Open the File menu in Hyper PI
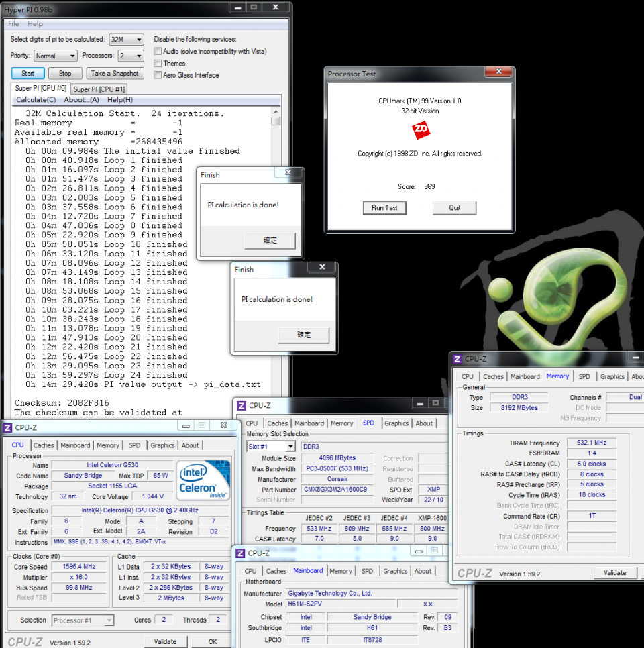Image resolution: width=644 pixels, height=648 pixels. (13, 23)
